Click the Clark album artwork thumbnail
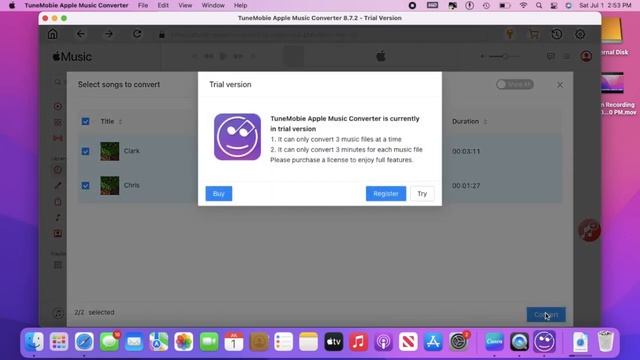Screen dimensions: 640x360 tap(110, 151)
